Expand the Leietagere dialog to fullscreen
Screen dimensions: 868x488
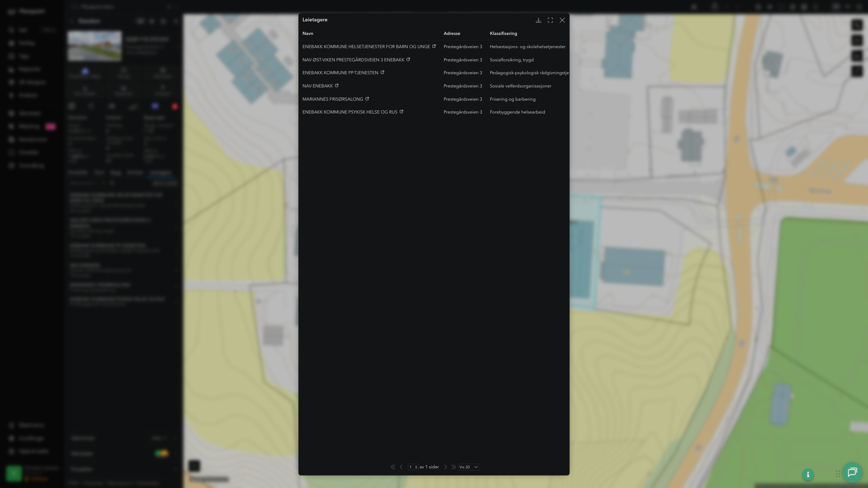pos(550,20)
